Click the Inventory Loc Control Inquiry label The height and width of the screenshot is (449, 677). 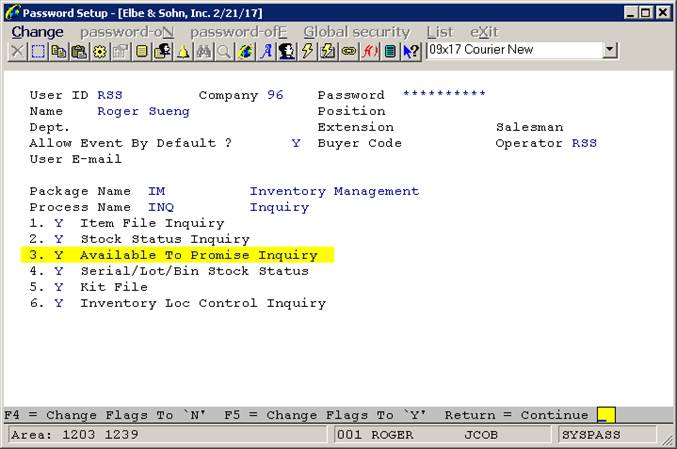(x=203, y=303)
